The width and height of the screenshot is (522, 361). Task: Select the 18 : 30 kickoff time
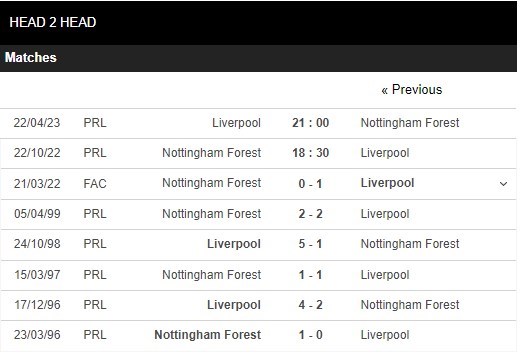coord(310,153)
